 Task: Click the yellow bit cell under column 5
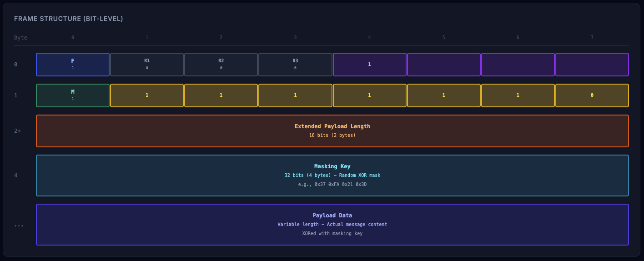coord(443,95)
